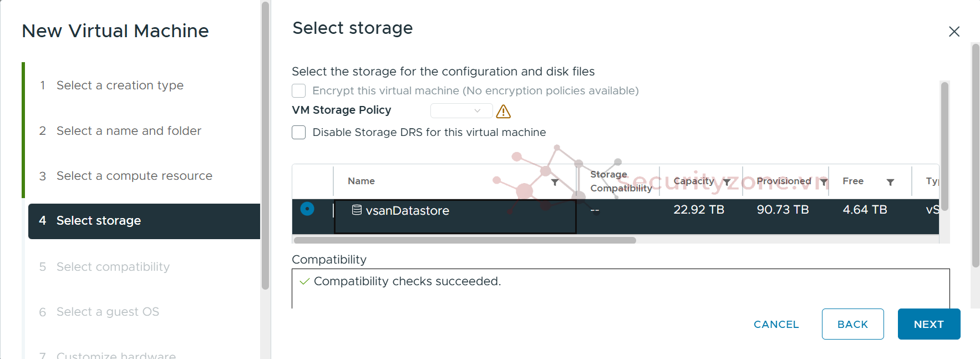Open step 3 Select a compute resource
The image size is (980, 359).
[x=134, y=176]
